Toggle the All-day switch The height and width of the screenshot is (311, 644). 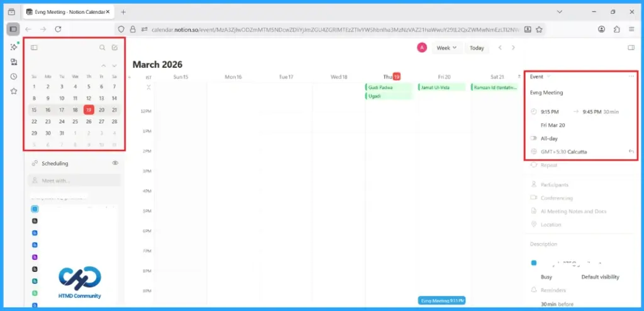(x=534, y=139)
